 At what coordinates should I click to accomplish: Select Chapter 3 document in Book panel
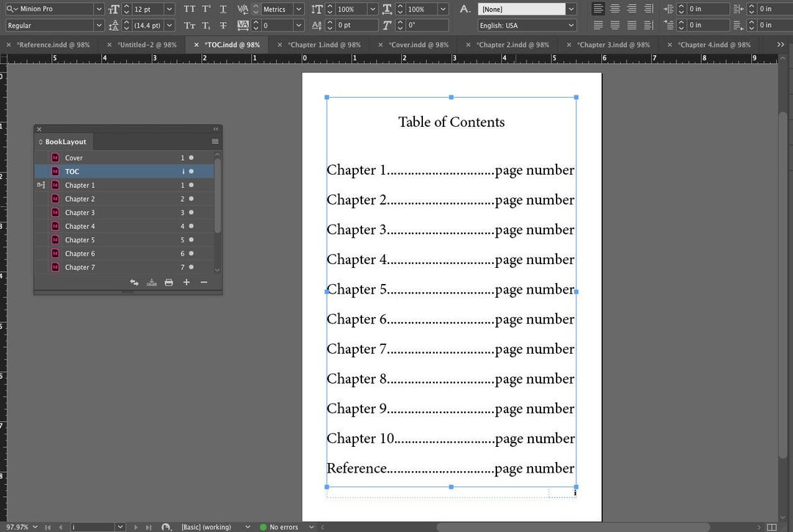coord(124,212)
